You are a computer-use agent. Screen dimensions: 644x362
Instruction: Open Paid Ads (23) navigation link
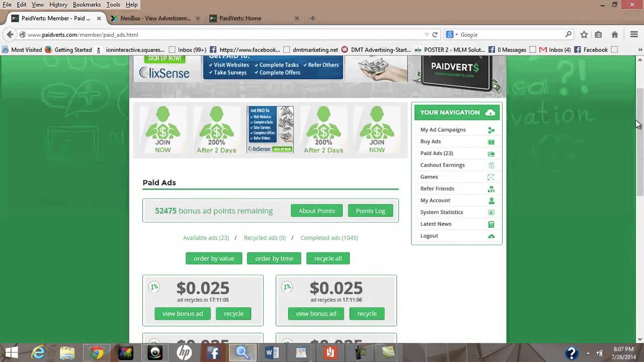pyautogui.click(x=437, y=153)
